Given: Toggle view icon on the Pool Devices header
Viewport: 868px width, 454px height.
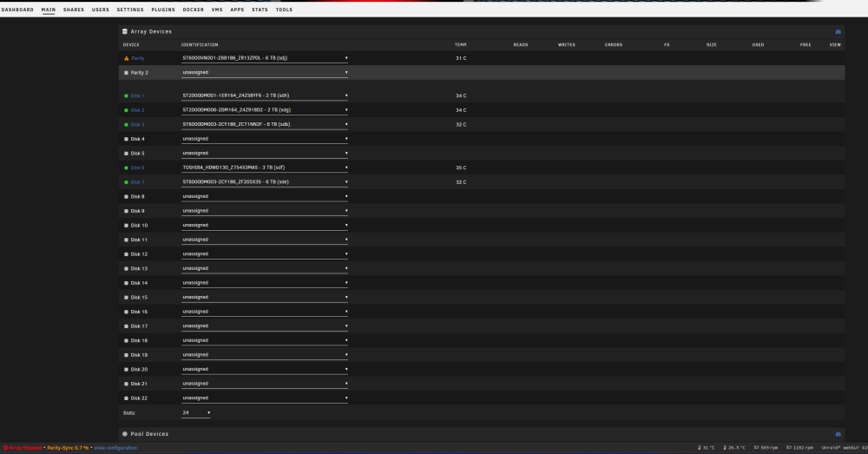Looking at the screenshot, I should click(x=838, y=434).
